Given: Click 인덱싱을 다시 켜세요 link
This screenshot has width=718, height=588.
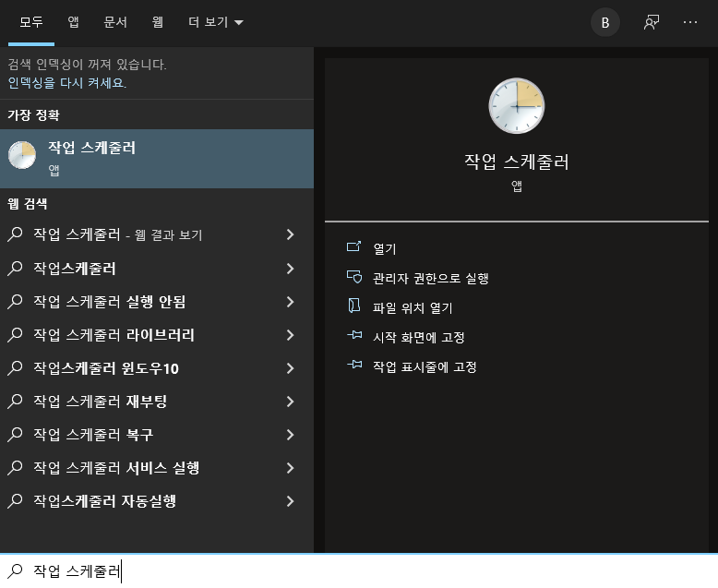Looking at the screenshot, I should 66,83.
